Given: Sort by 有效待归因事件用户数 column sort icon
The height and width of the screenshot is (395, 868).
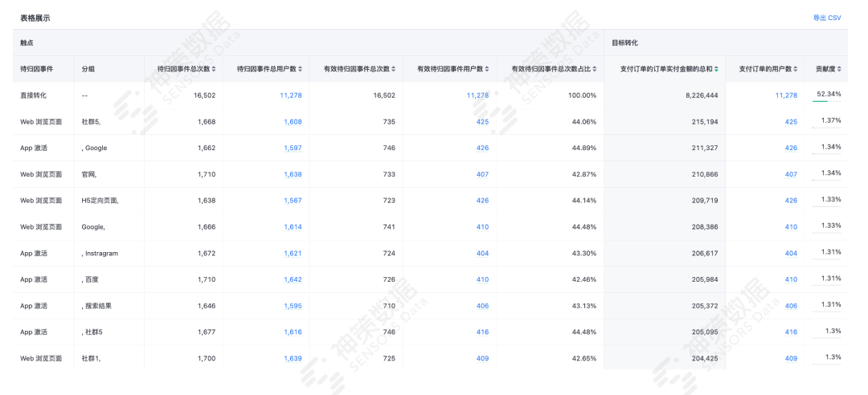Looking at the screenshot, I should pyautogui.click(x=487, y=69).
